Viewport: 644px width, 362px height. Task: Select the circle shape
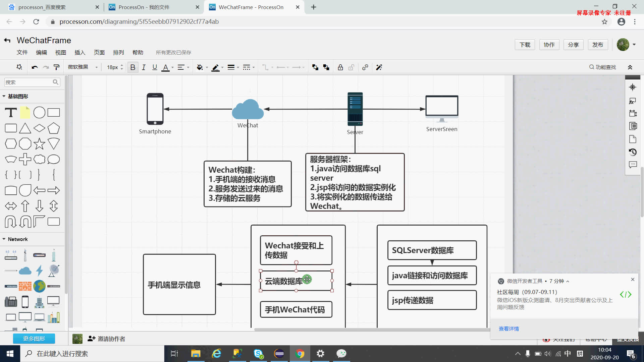coord(39,113)
